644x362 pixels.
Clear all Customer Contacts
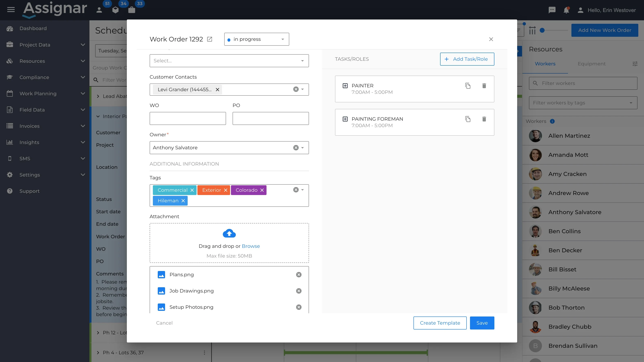(296, 89)
